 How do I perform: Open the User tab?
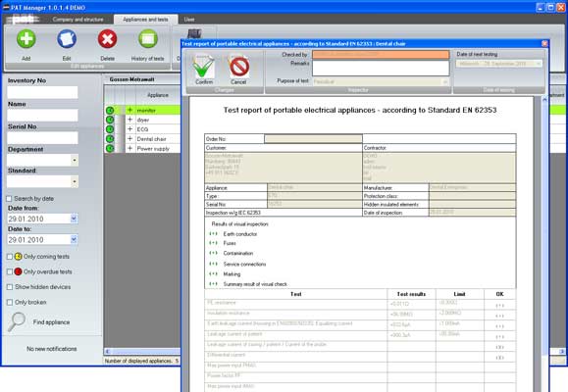[x=189, y=20]
